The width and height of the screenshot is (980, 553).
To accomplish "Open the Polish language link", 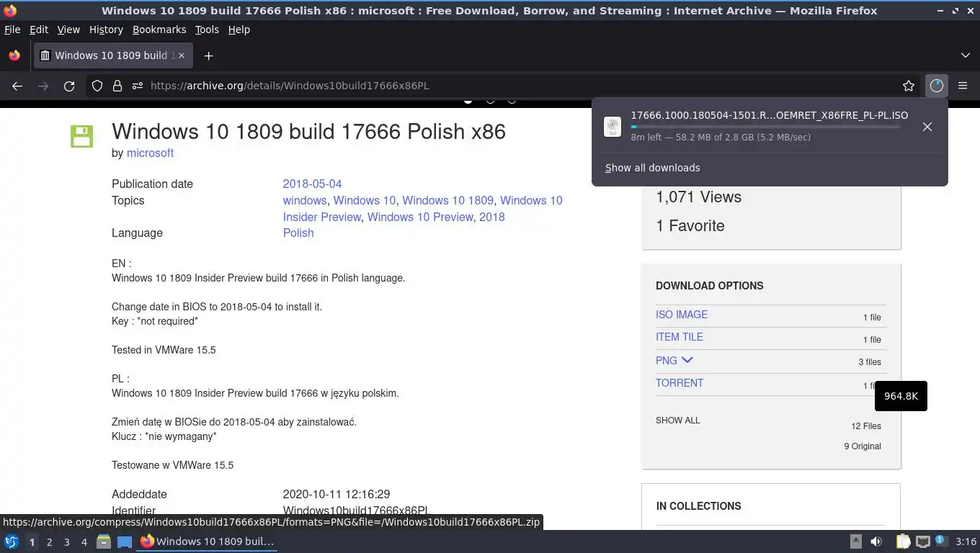I will [x=298, y=233].
